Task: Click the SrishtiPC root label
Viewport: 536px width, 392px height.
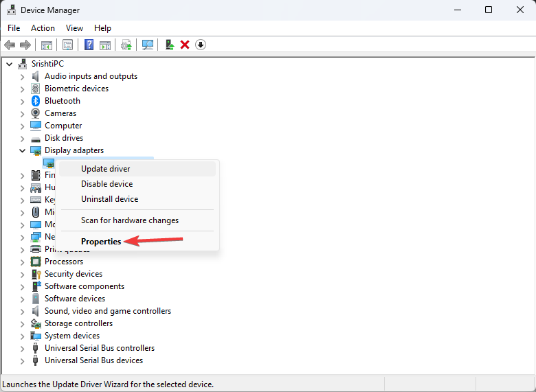Action: tap(47, 64)
